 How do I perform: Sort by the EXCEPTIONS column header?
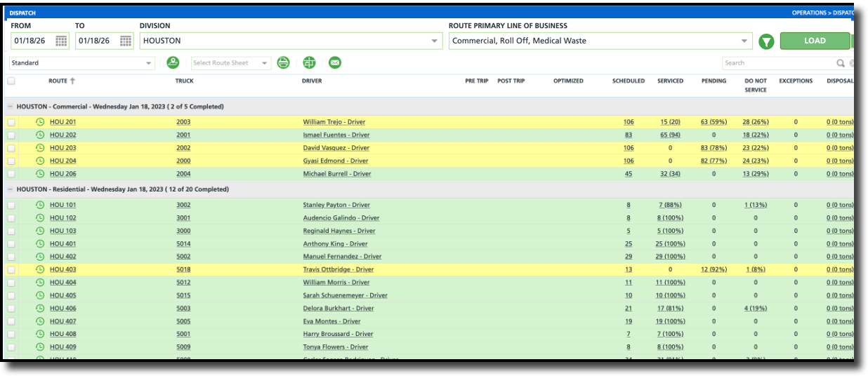(796, 81)
